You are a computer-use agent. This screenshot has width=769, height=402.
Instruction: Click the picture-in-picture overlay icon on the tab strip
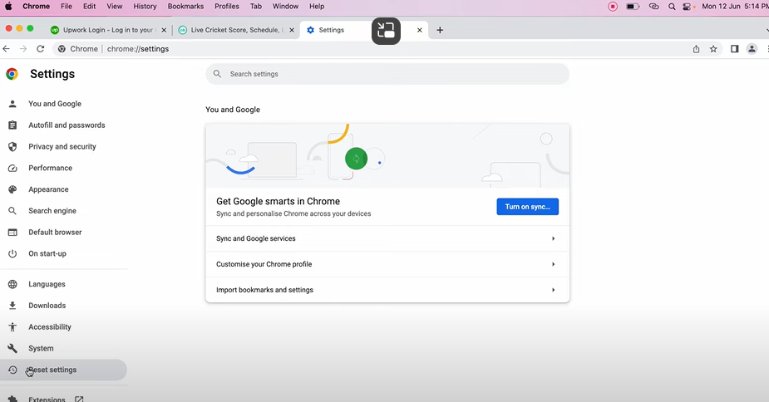386,30
